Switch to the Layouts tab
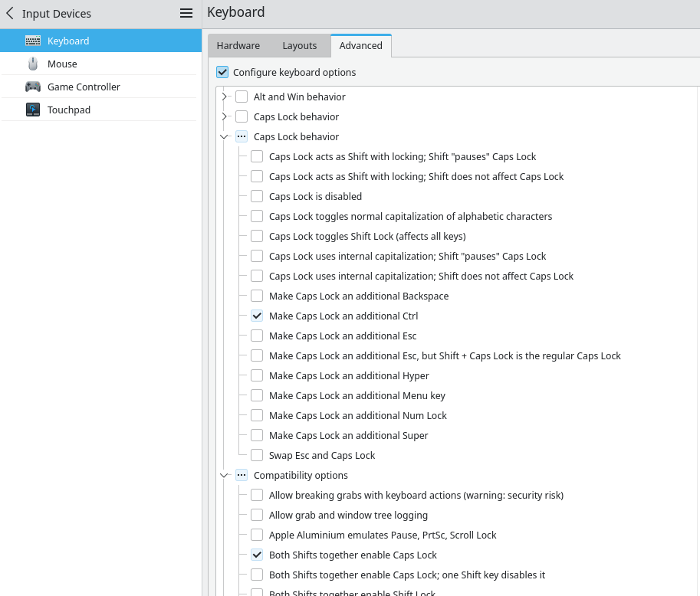 300,45
